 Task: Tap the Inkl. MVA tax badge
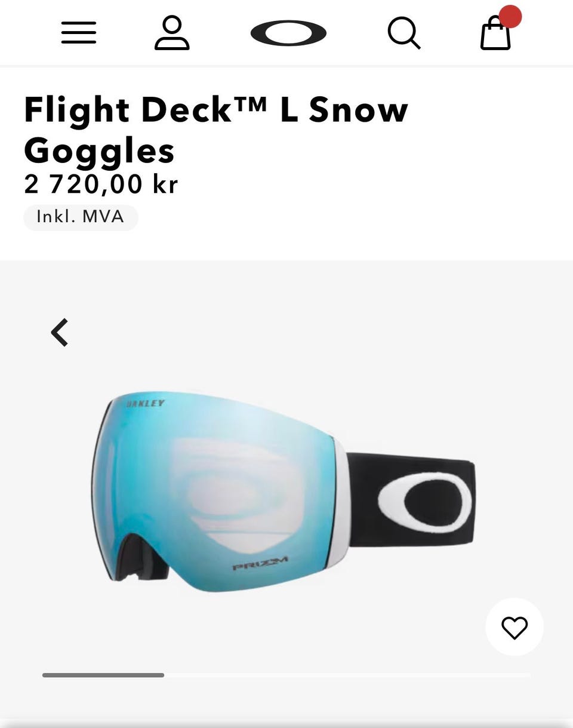[81, 217]
